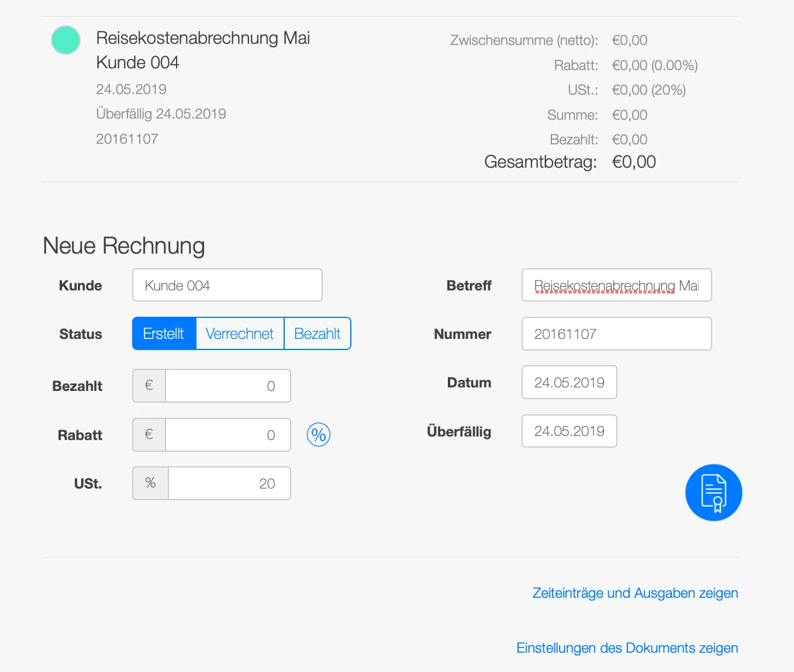Screen dimensions: 794x672
Task: Click the percent prefix of USt. field
Action: 150,483
